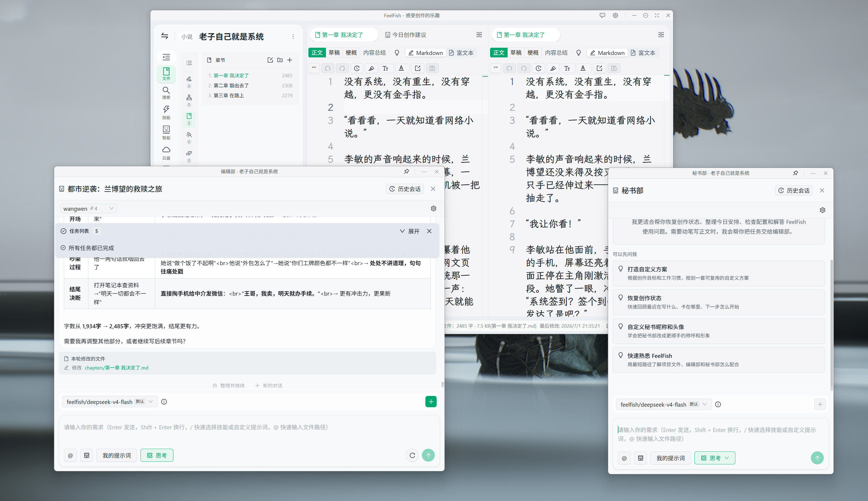
Task: Click the quote format icon in left editor toolbar
Action: click(314, 68)
